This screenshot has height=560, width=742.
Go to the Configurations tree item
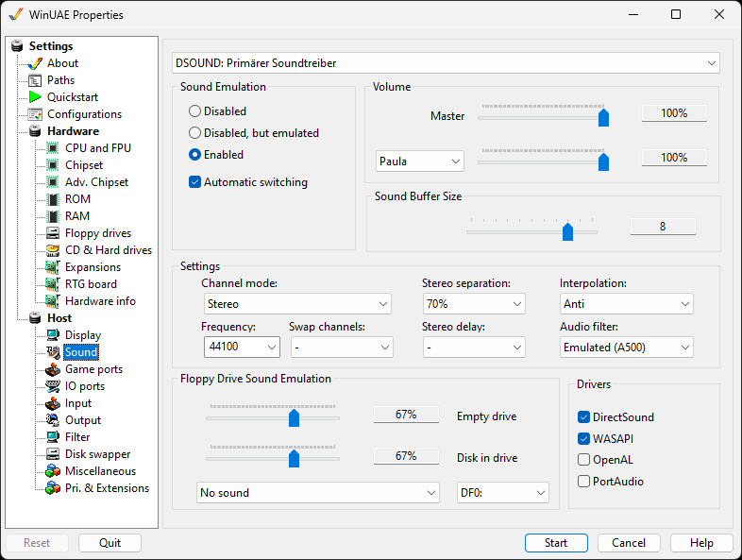(x=84, y=114)
